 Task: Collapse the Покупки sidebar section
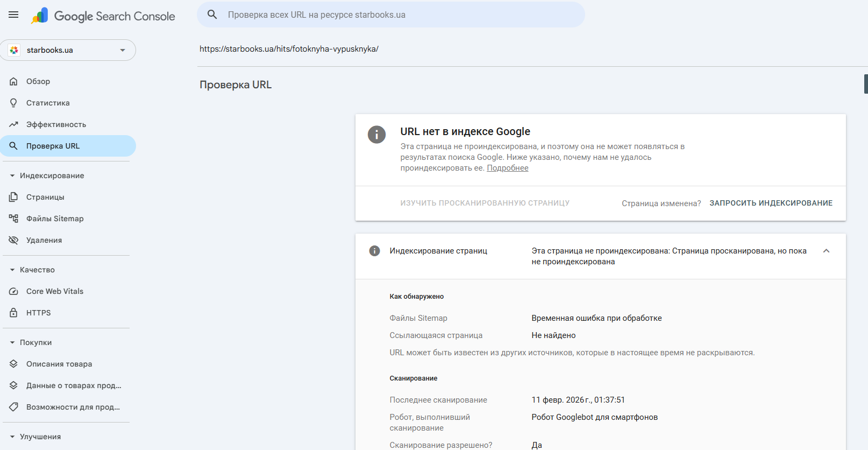coord(12,342)
